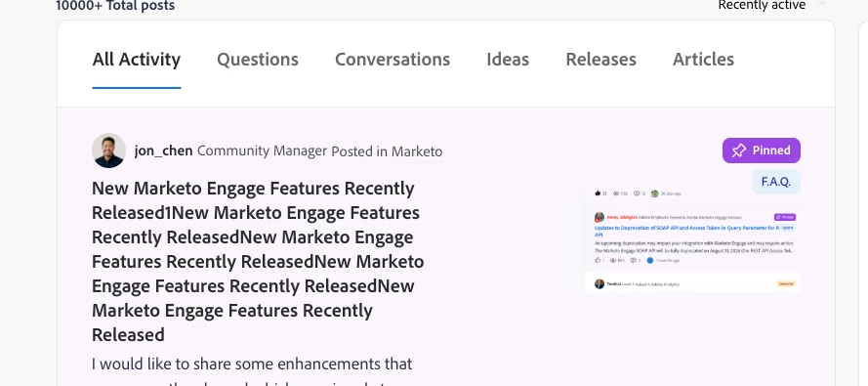868x386 pixels.
Task: Select the Conversations tab
Action: point(393,60)
